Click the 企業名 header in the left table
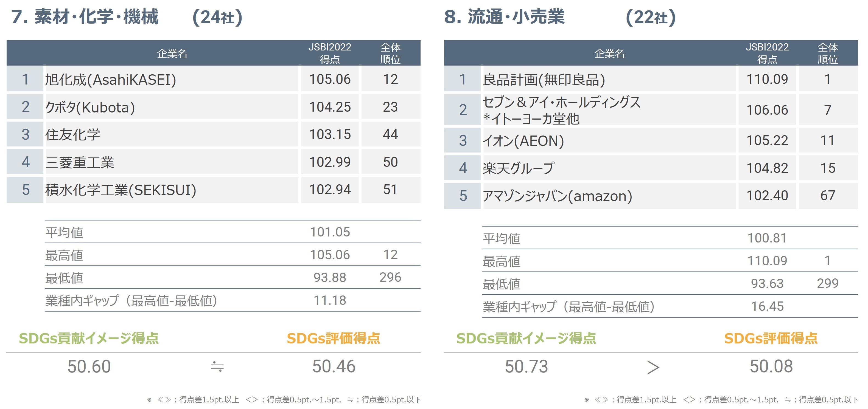Screen dimensions: 868x409 [x=172, y=53]
